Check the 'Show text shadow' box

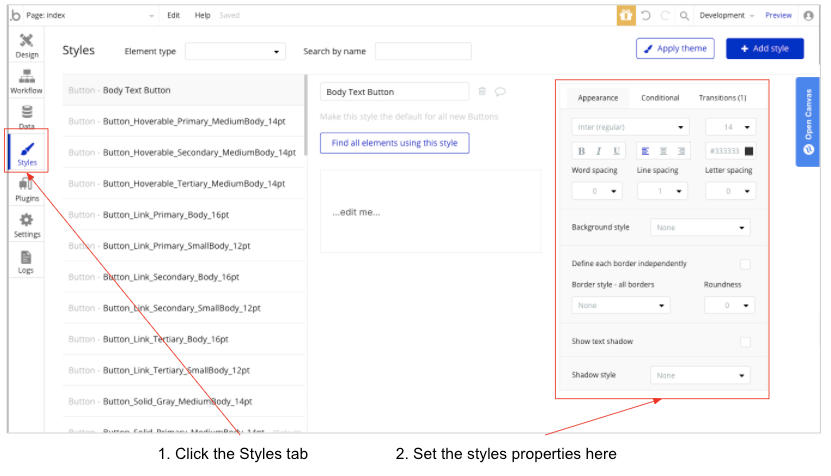744,342
